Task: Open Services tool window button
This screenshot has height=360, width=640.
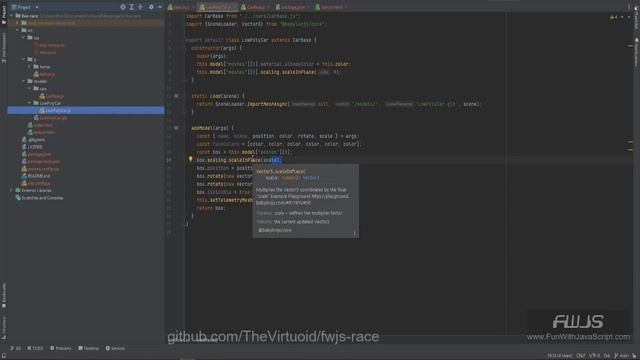Action: pyautogui.click(x=115, y=348)
